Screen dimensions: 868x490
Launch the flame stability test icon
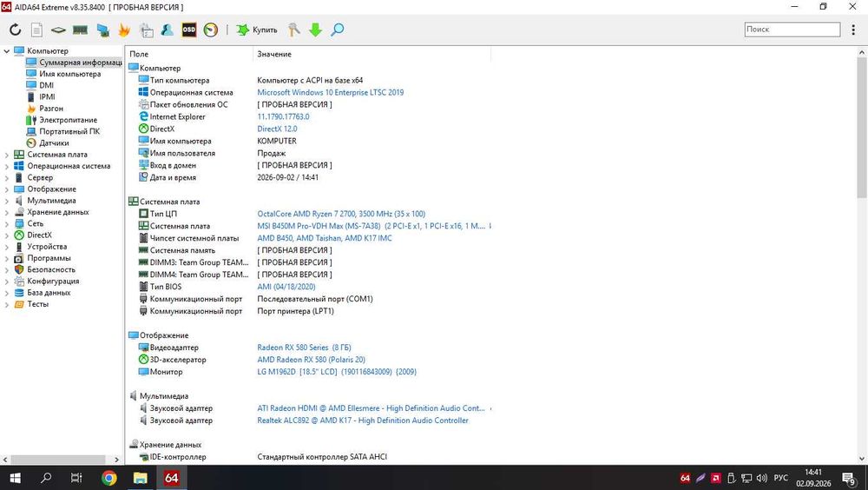(x=124, y=30)
